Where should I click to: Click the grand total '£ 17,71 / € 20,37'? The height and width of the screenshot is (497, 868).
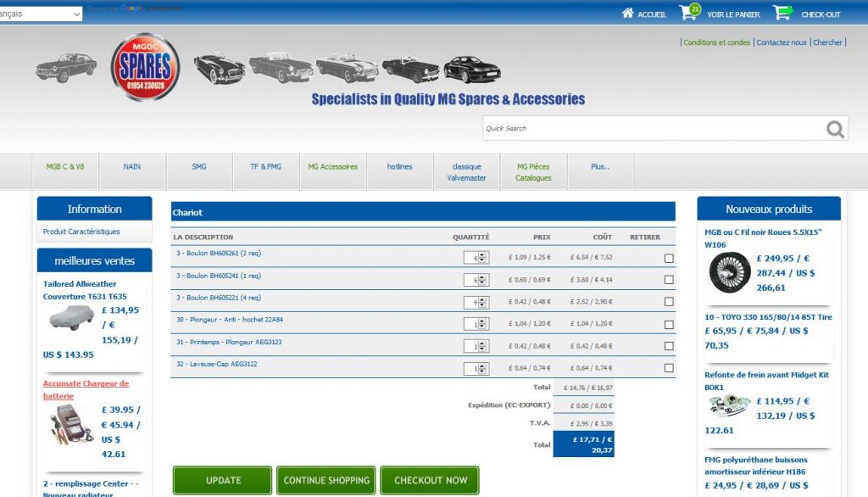tap(584, 444)
